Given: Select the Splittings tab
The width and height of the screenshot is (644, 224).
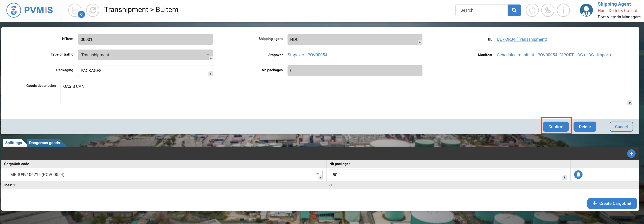Looking at the screenshot, I should [x=13, y=143].
